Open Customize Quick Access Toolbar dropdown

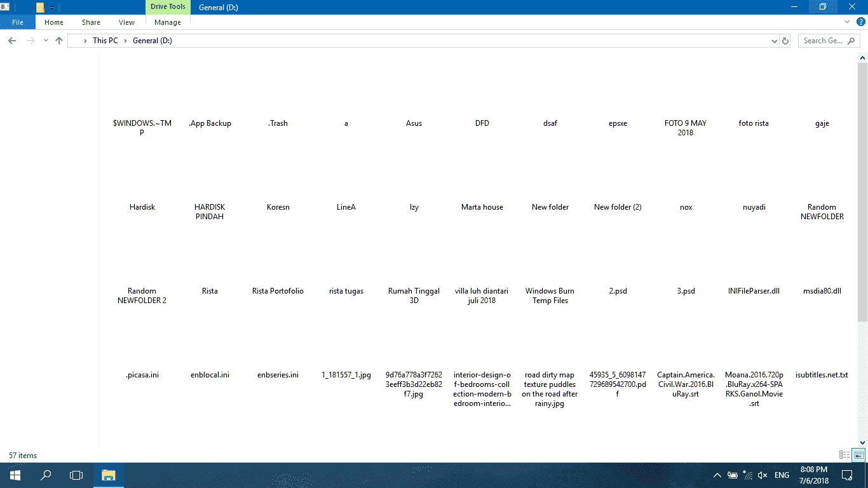point(51,8)
